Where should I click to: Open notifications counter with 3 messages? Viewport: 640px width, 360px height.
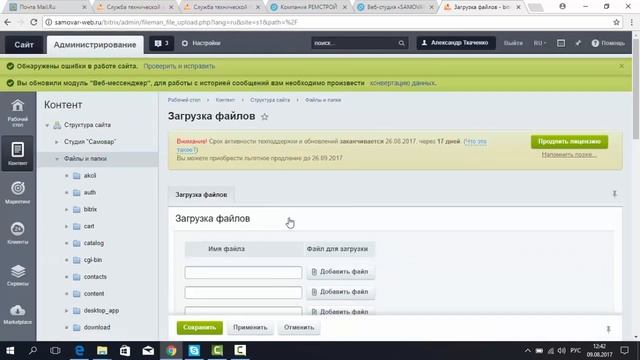pos(161,43)
